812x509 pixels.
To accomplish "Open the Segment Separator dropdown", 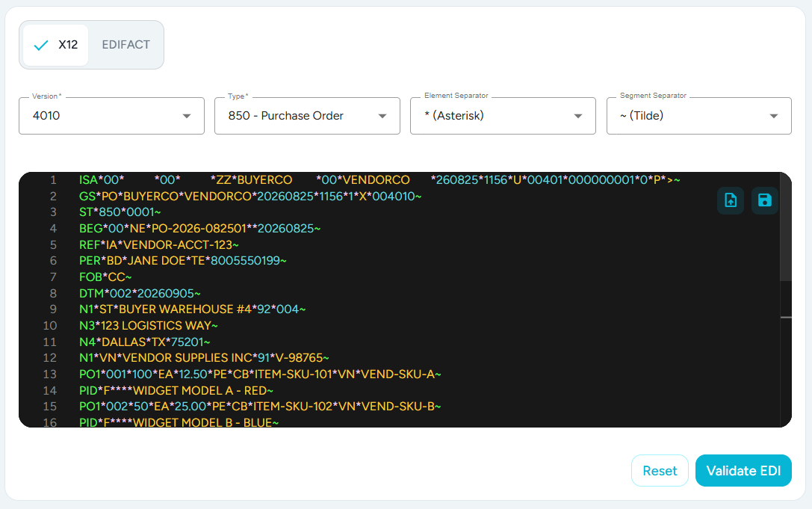I will (698, 116).
